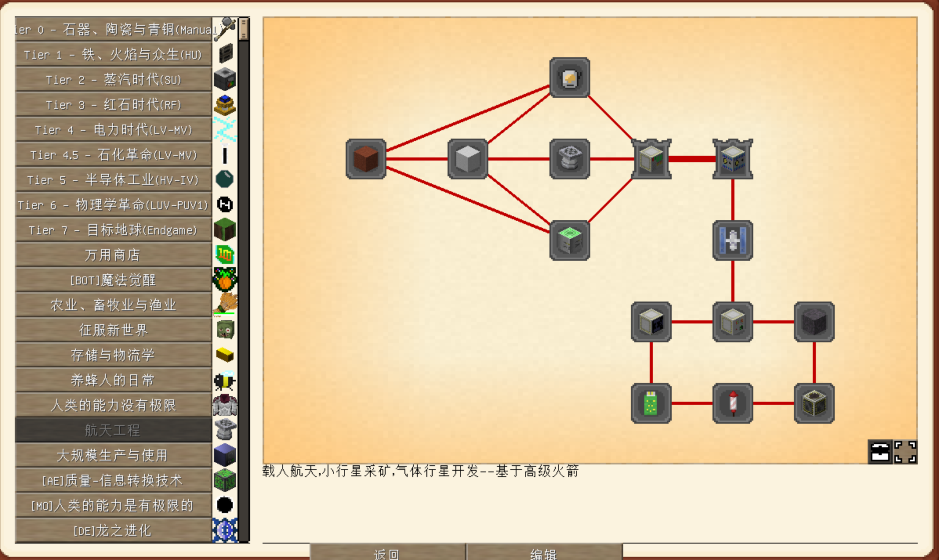Select the castle-shaped quest with blue machine
The image size is (939, 560).
click(732, 159)
